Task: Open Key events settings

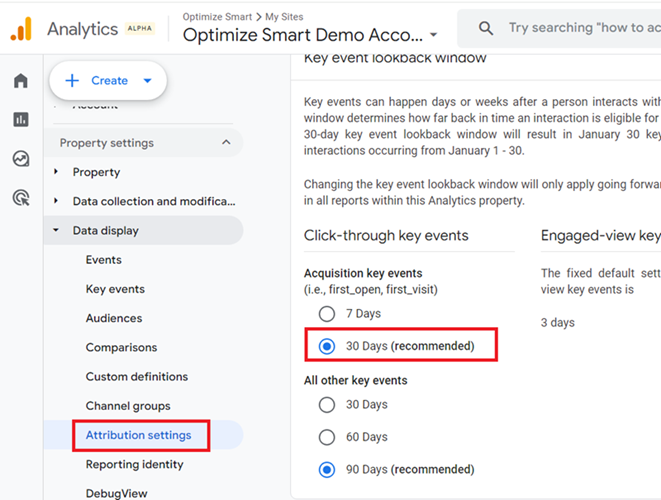Action: (x=115, y=289)
